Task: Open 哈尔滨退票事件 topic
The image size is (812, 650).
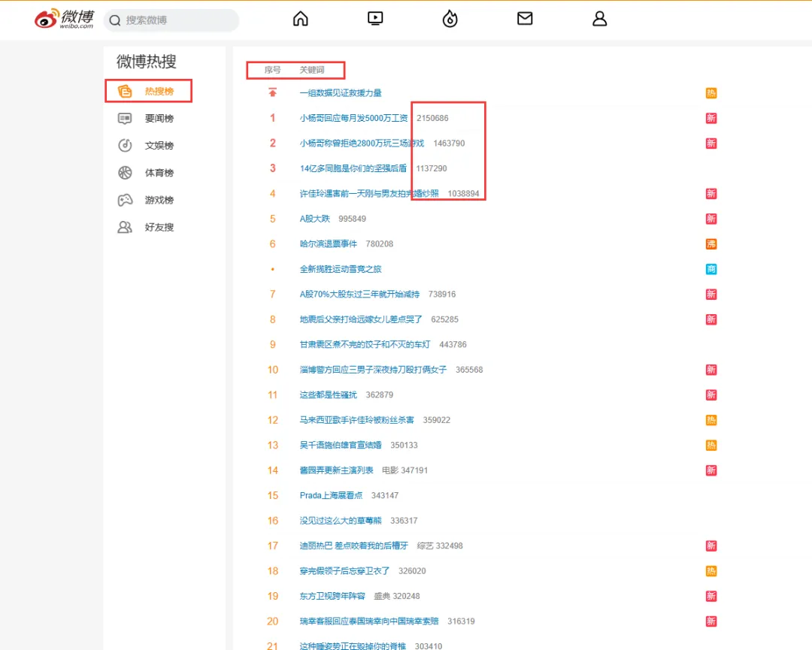Action: (x=328, y=243)
